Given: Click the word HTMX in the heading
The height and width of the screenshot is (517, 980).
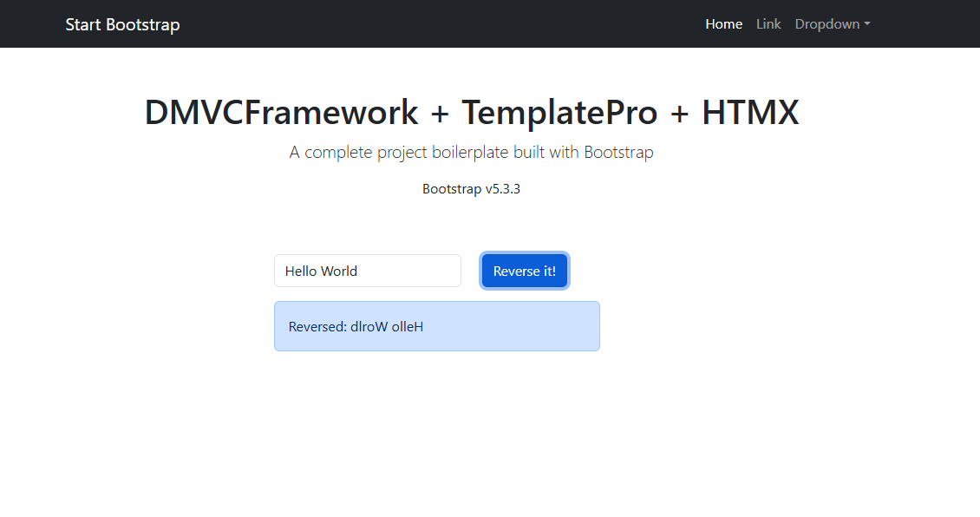Looking at the screenshot, I should (750, 113).
